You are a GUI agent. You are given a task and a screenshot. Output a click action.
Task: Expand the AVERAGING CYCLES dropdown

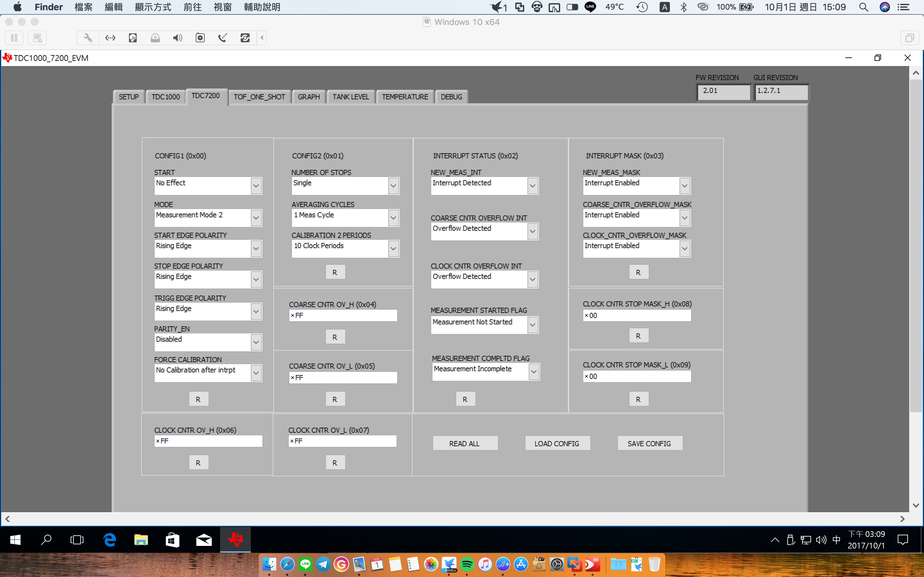click(393, 218)
